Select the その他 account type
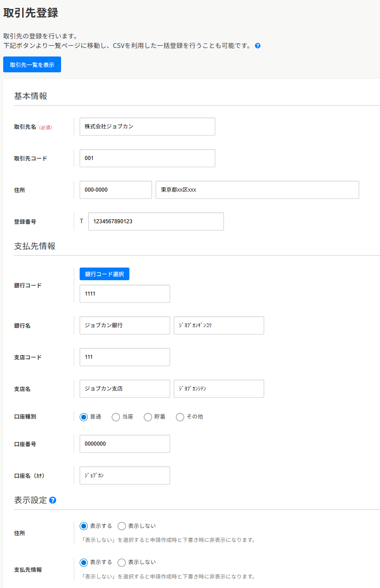380x588 pixels. point(180,417)
